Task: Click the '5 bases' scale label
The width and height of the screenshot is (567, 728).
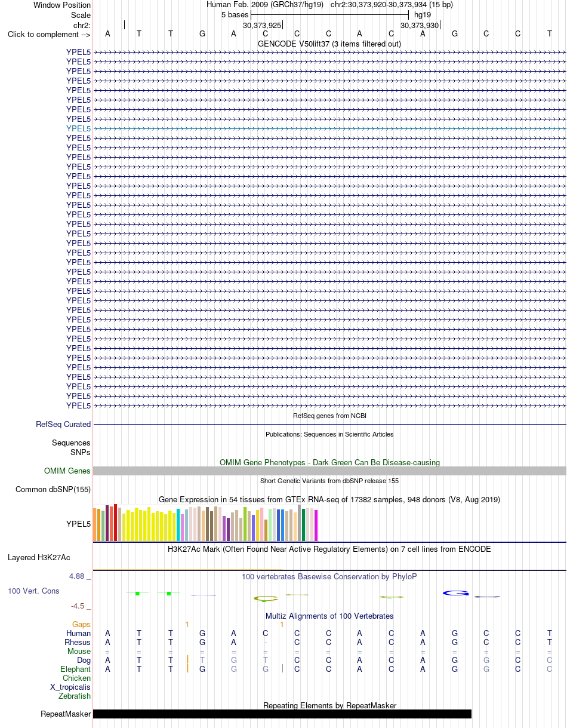Action: tap(235, 15)
